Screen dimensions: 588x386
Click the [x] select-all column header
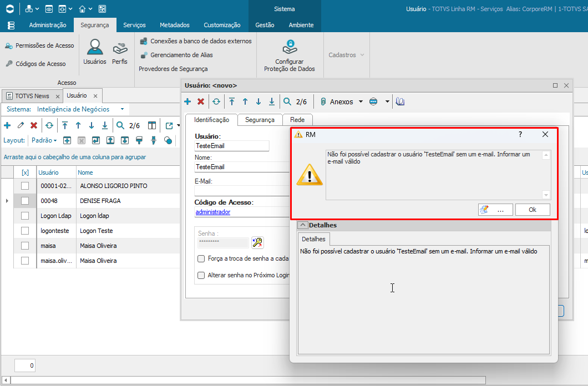click(x=25, y=172)
